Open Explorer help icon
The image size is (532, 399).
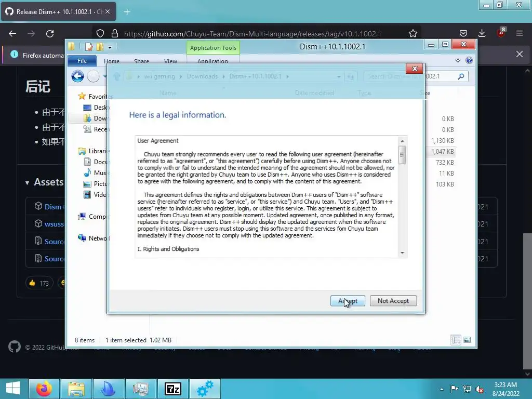[469, 60]
